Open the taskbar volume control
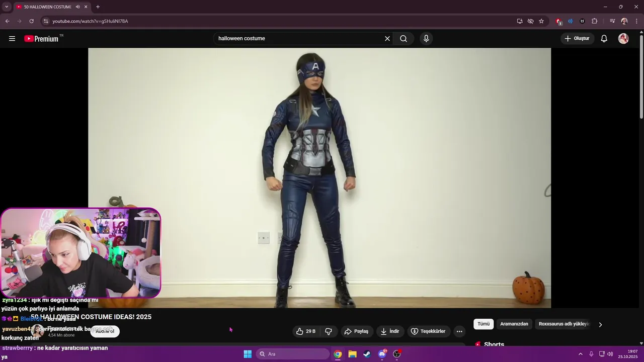644x362 pixels. 610,354
